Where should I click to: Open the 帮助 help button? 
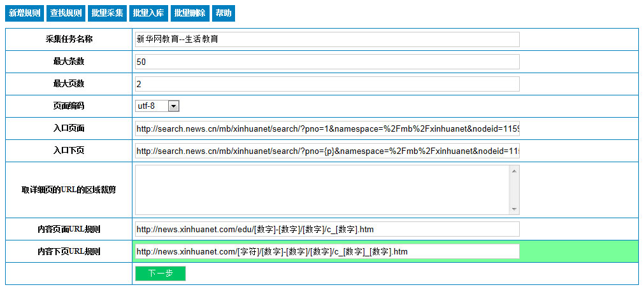[x=223, y=13]
